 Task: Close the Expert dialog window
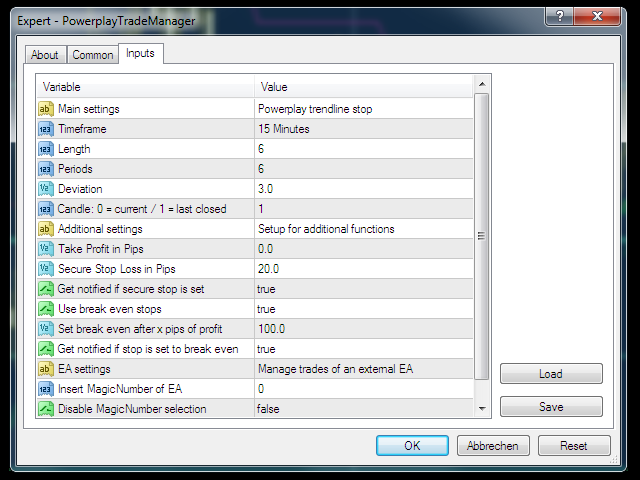tap(598, 16)
